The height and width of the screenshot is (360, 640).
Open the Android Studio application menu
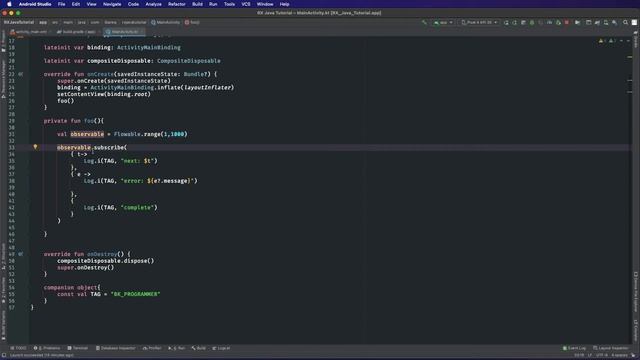[x=35, y=4]
